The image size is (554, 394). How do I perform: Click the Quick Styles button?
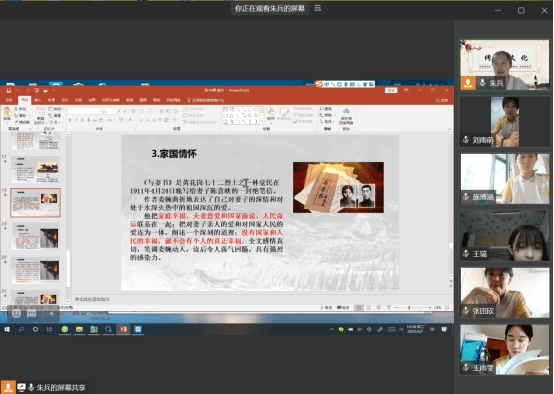click(284, 114)
